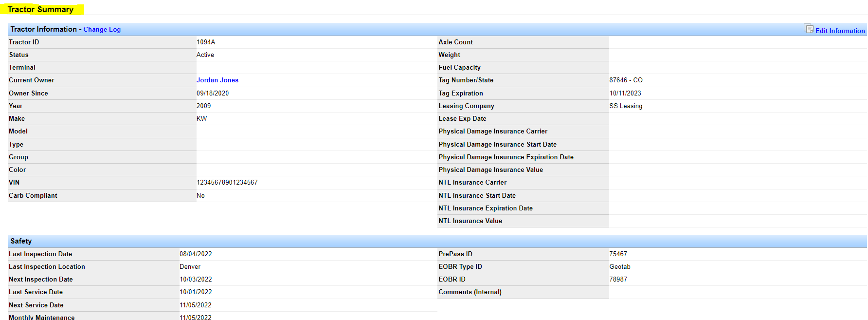The image size is (868, 320).
Task: Click the Last Inspection Location label
Action: (47, 267)
